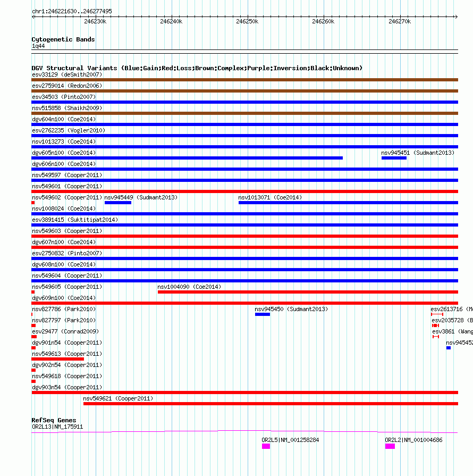Open gene OR2L2|NM_001004686
This screenshot has width=473, height=476.
pyautogui.click(x=413, y=440)
